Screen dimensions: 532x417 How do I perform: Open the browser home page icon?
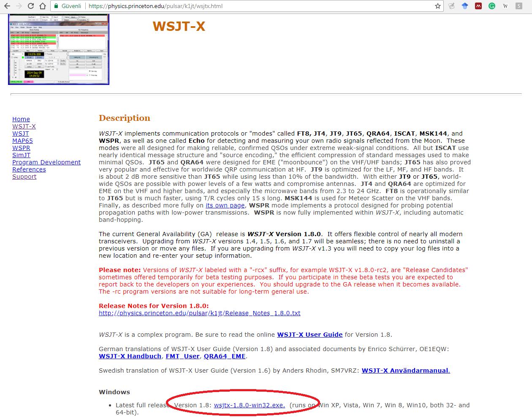43,6
